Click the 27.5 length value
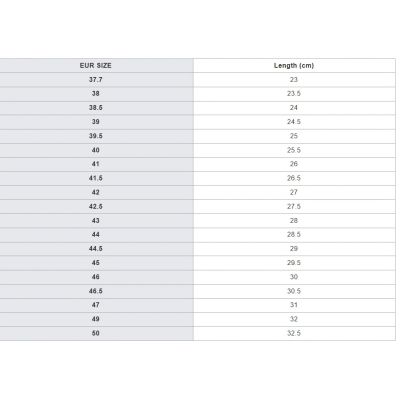The width and height of the screenshot is (400, 400). click(x=294, y=207)
